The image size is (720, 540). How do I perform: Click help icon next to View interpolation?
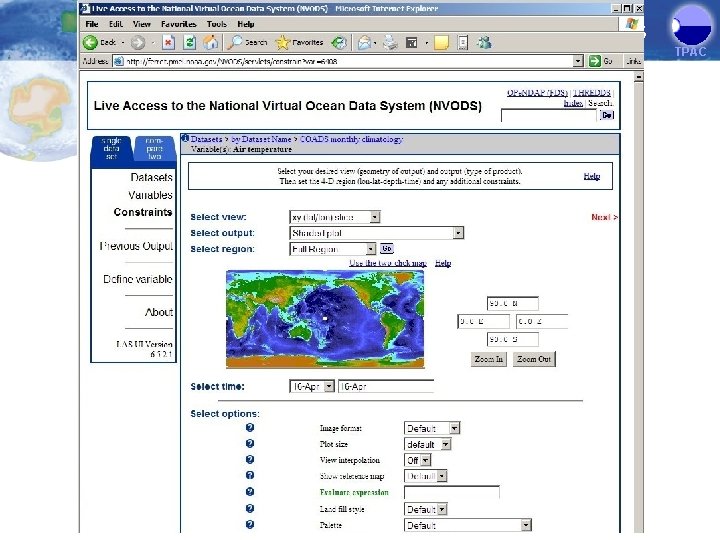click(250, 460)
